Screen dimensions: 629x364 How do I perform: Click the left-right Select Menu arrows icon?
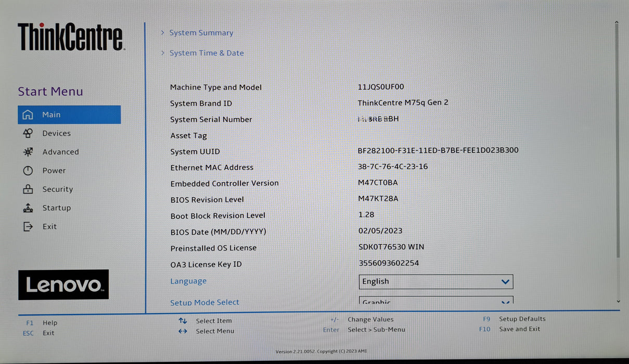pyautogui.click(x=183, y=331)
